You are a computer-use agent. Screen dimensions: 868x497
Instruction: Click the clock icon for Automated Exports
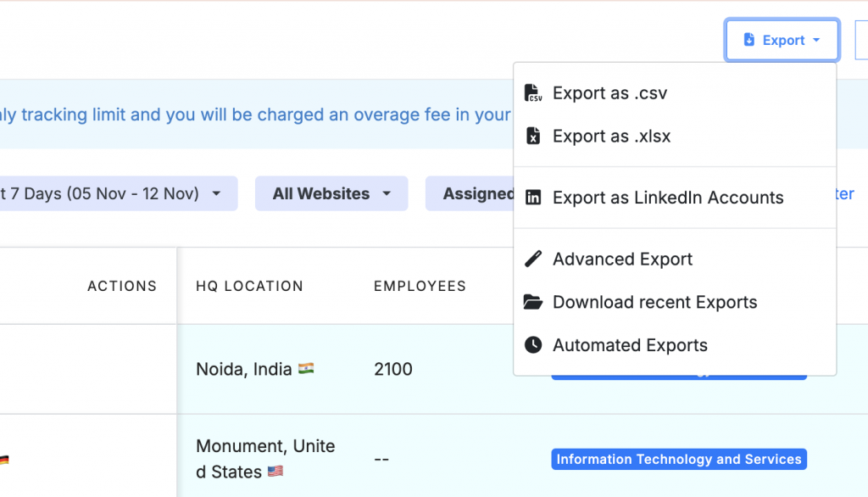pos(533,345)
